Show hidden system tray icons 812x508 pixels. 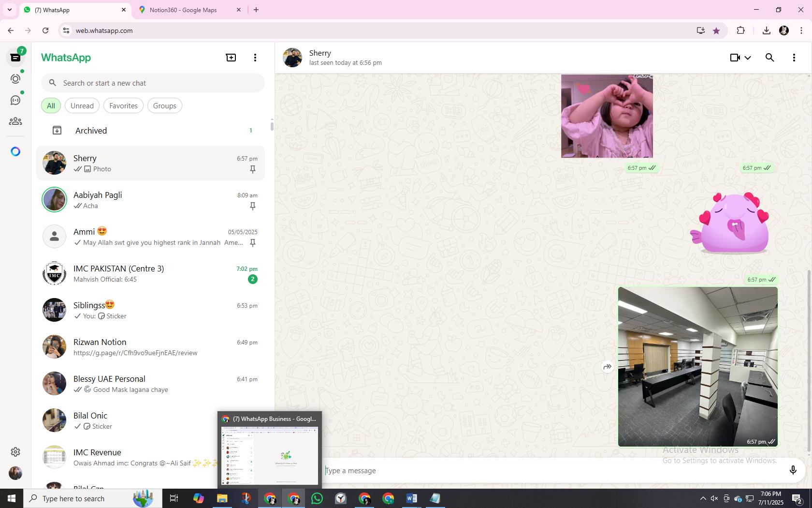pos(703,498)
